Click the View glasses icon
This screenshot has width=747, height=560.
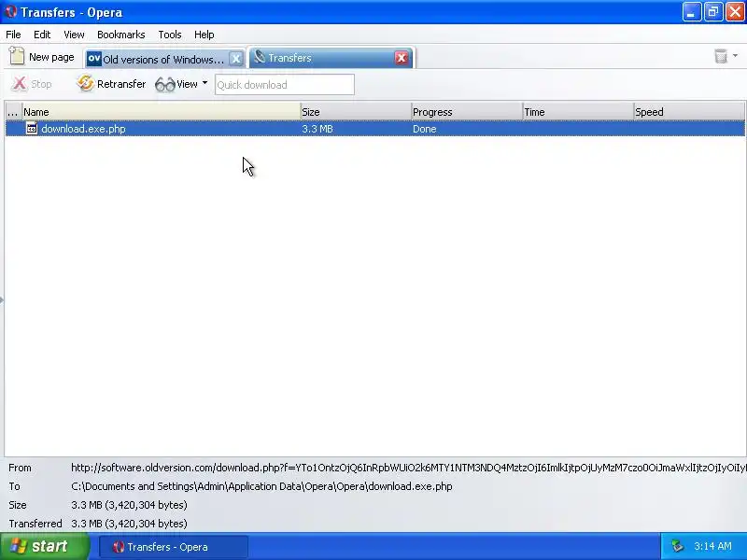pyautogui.click(x=165, y=85)
